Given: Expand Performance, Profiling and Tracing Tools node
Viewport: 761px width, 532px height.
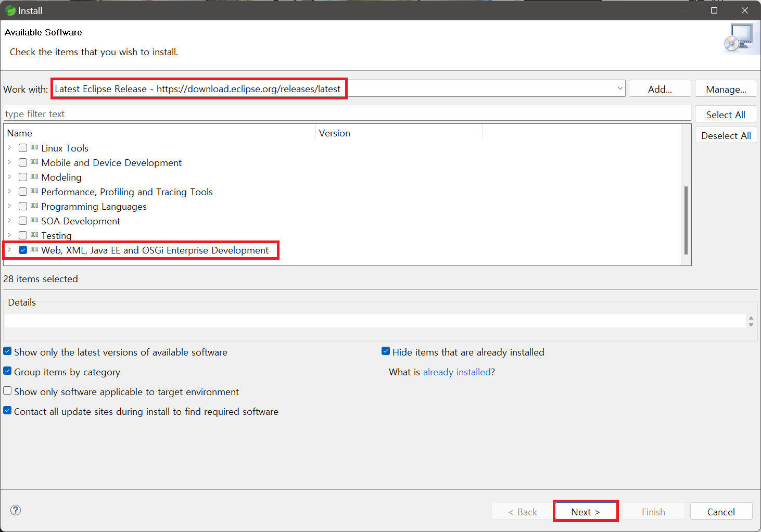Looking at the screenshot, I should 9,192.
